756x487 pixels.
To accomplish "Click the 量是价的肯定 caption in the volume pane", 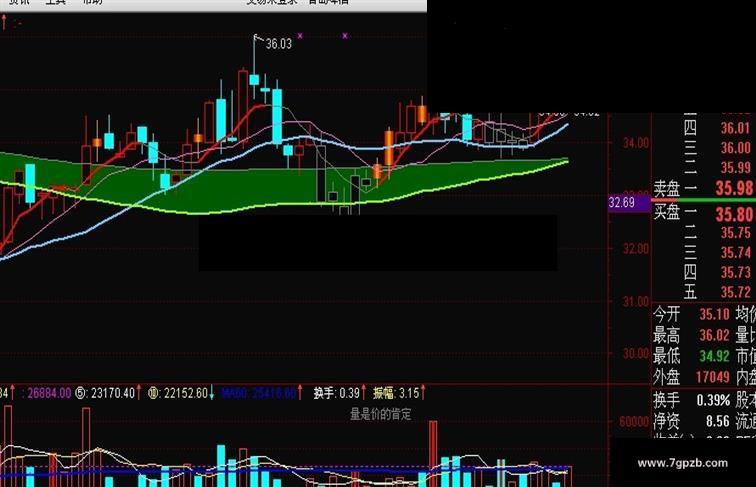I will click(x=380, y=414).
